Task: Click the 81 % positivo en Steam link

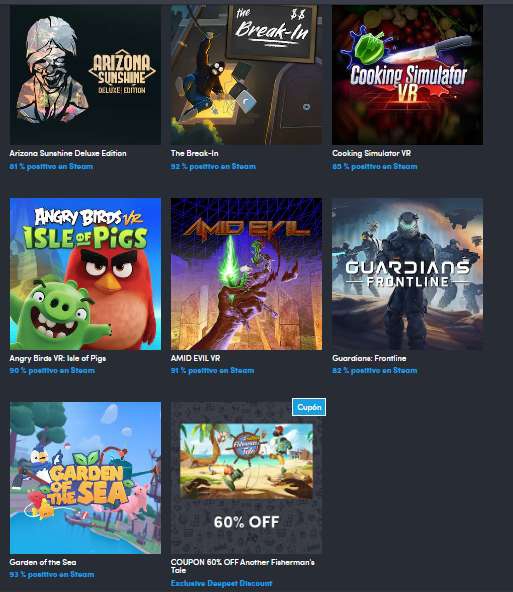Action: [51, 166]
